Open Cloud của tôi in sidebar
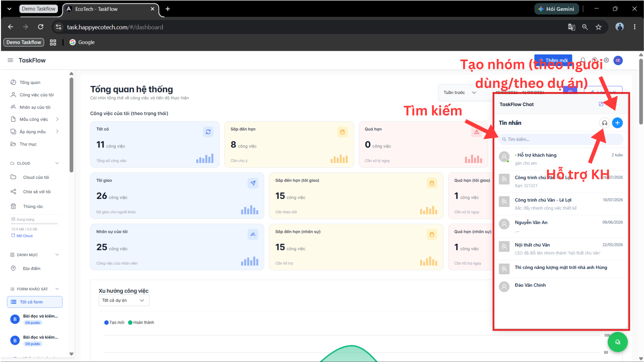 36,177
